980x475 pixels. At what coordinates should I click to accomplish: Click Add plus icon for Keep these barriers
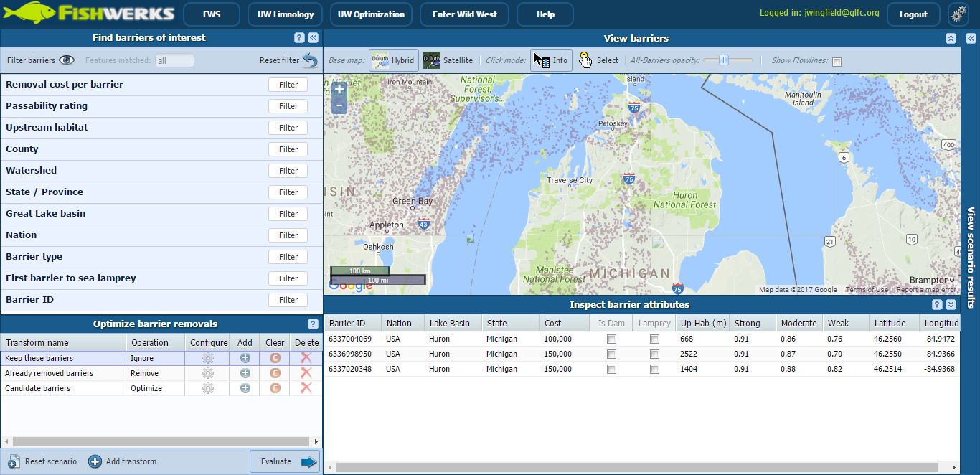[244, 357]
